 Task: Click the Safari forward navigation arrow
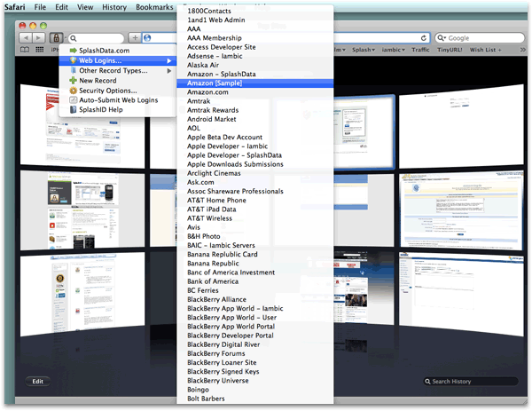point(39,37)
